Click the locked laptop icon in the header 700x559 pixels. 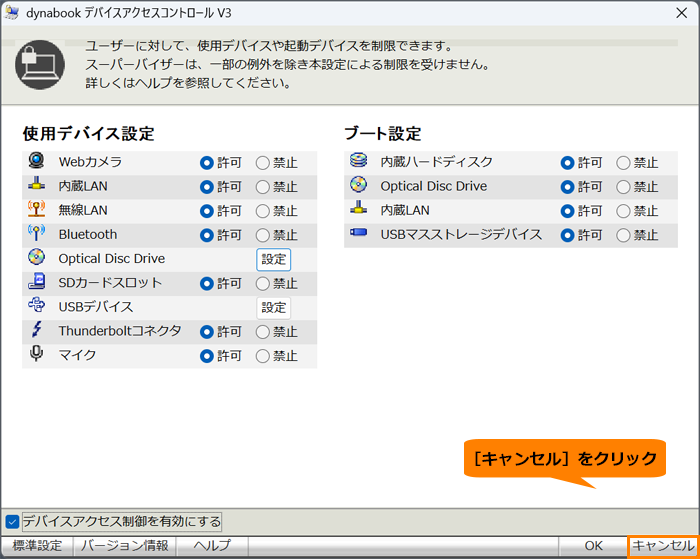coord(40,65)
